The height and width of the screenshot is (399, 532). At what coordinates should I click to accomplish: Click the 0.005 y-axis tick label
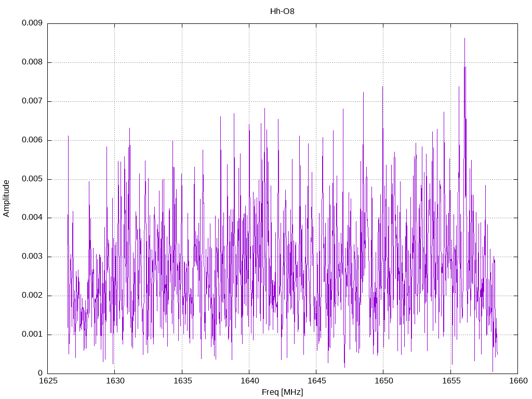(x=32, y=179)
